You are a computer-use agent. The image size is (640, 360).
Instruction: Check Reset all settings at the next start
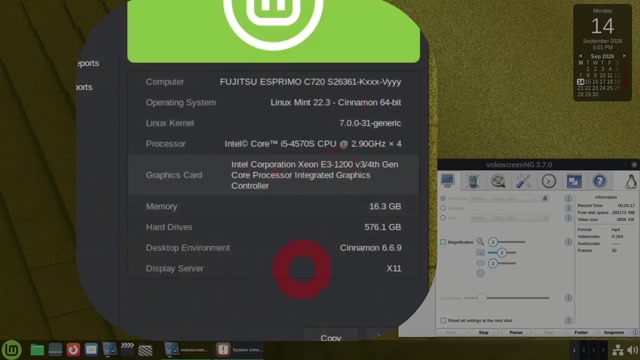pos(443,320)
